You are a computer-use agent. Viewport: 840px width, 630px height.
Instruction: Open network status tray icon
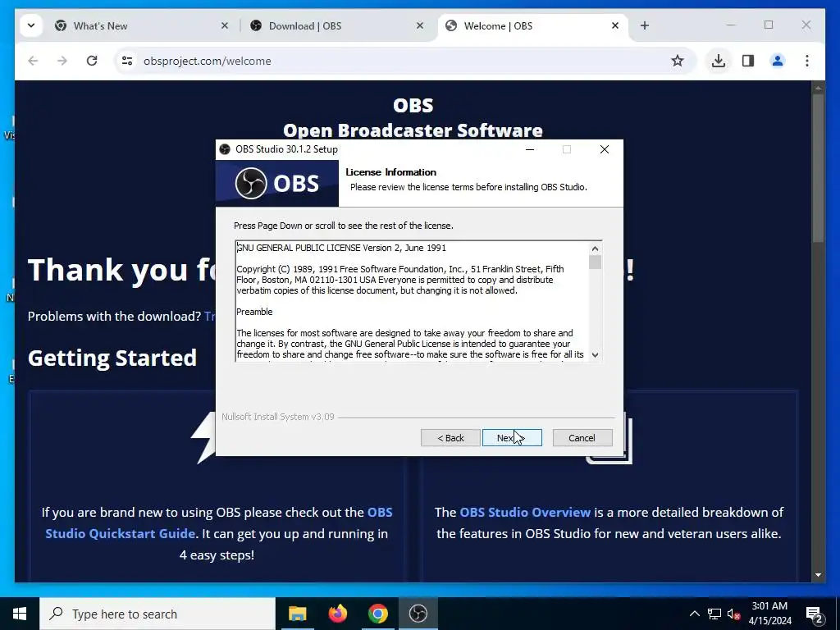(714, 614)
